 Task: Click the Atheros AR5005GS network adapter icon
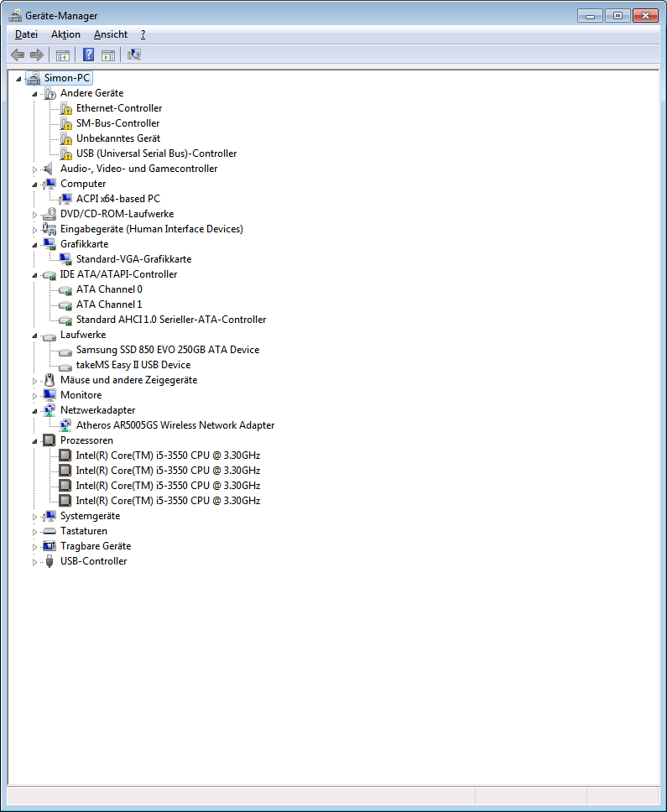click(65, 425)
